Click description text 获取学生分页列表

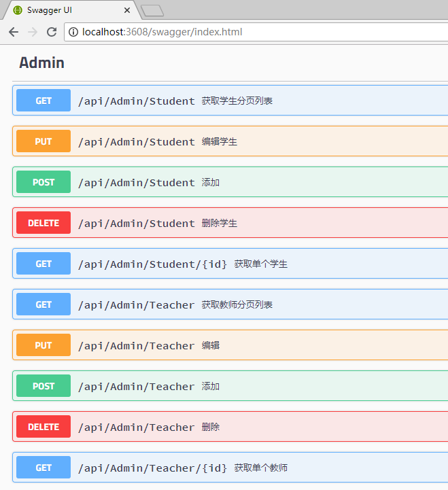237,101
